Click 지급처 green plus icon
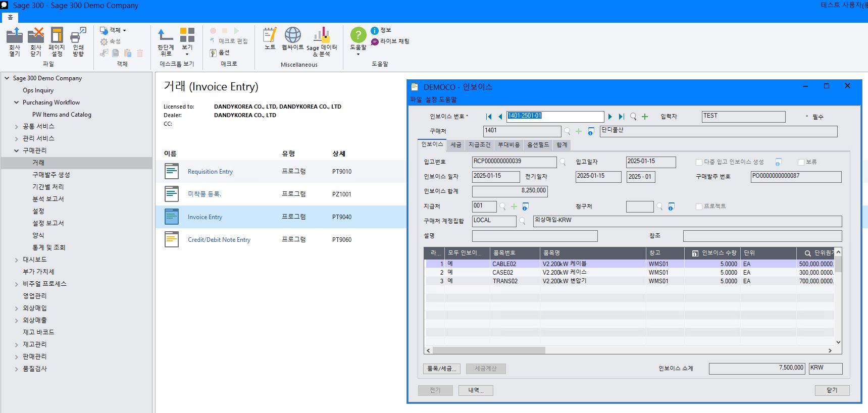Screen dimensions: 868x413 click(x=514, y=206)
